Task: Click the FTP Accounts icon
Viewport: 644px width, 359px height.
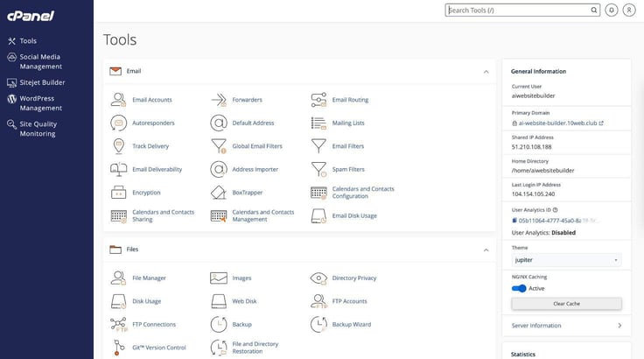Action: click(318, 301)
